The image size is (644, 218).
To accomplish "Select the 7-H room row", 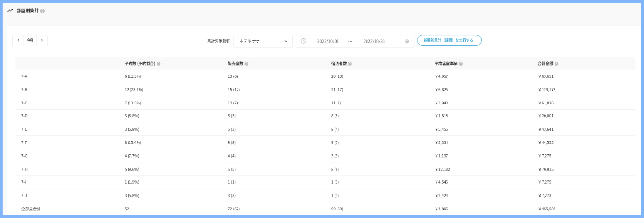I will (24, 169).
